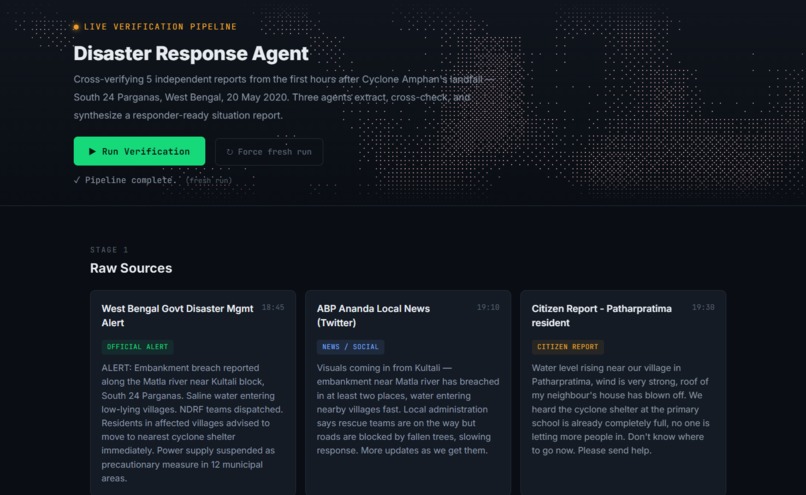This screenshot has width=806, height=495.
Task: Click the CITIZEN REPORT tag
Action: point(567,347)
